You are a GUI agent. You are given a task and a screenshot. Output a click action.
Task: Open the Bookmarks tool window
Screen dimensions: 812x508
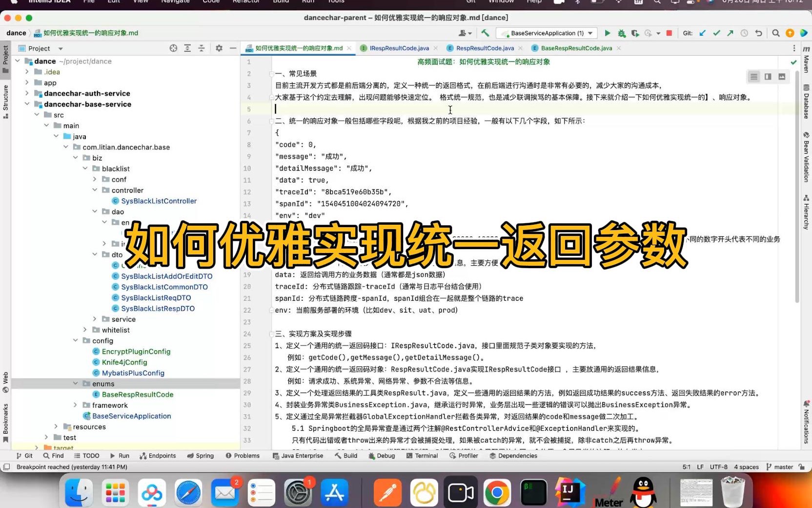coord(5,423)
